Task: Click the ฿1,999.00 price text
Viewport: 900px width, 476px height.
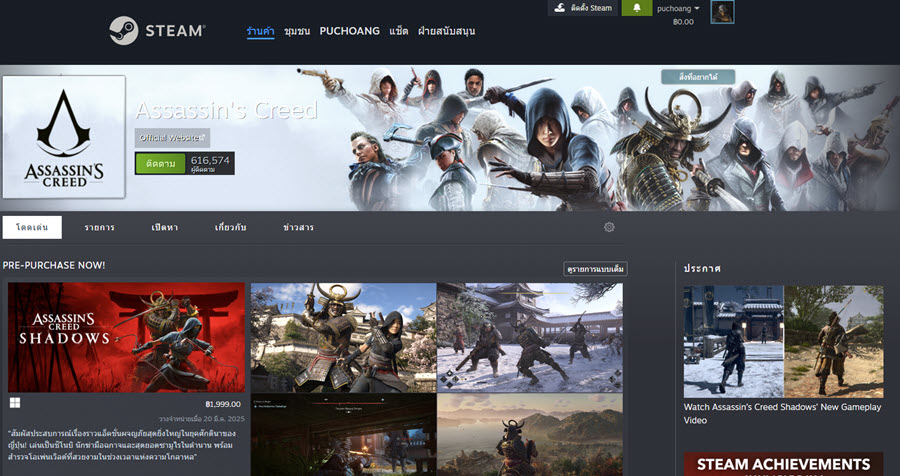Action: point(223,404)
